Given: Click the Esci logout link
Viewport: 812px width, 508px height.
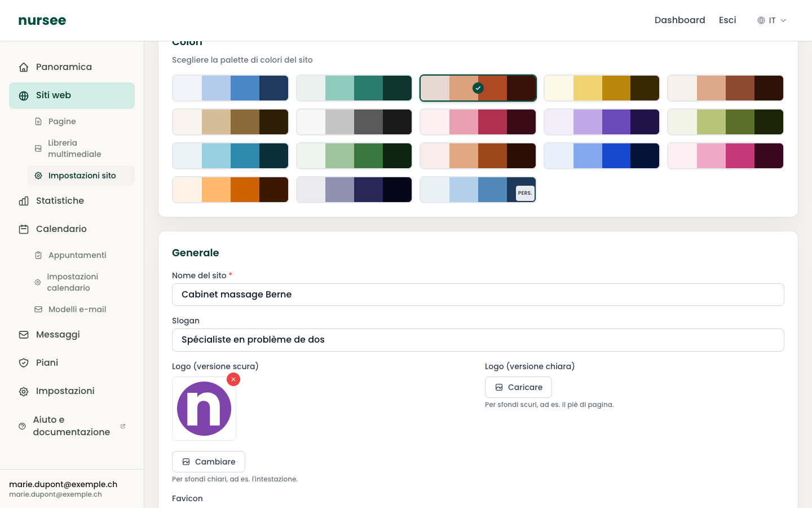Looking at the screenshot, I should [727, 20].
